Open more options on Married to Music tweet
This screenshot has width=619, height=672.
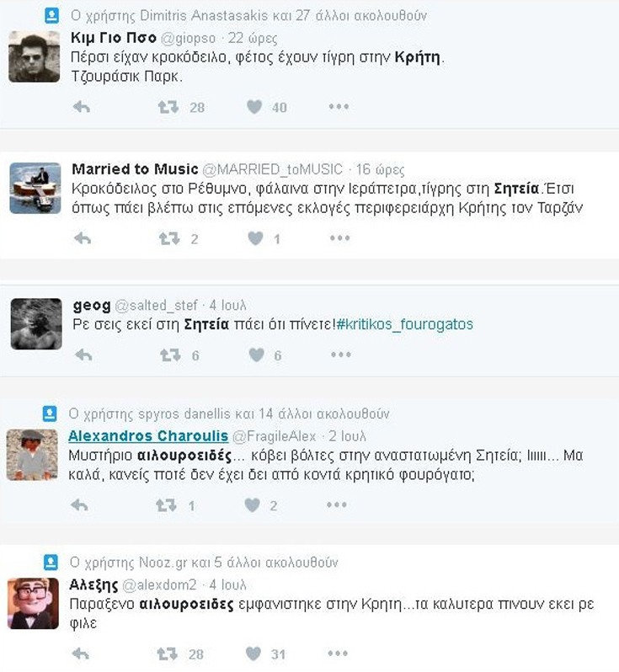pos(339,238)
